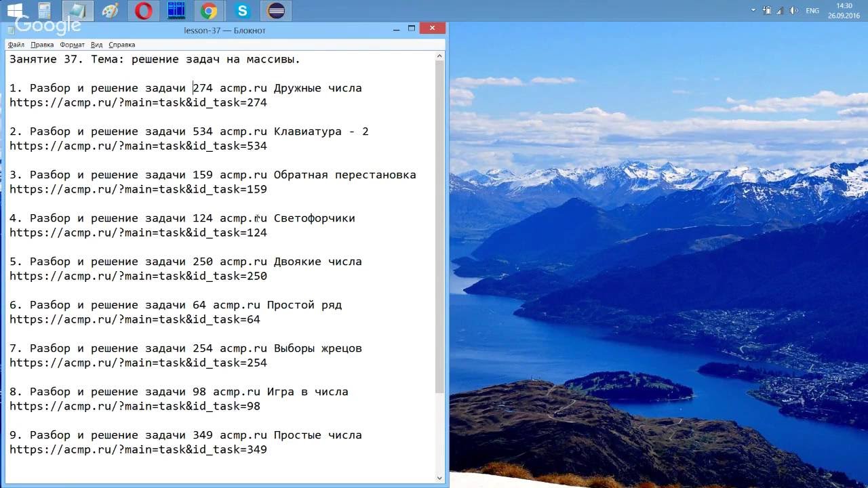This screenshot has height=488, width=868.
Task: Click the Notepad vertical scrollbar thumb
Action: click(x=439, y=227)
